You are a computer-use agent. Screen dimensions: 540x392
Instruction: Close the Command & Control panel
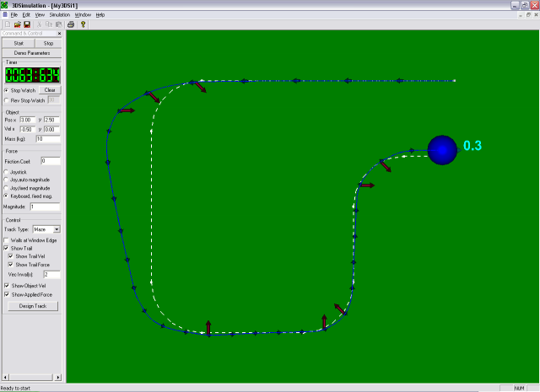(x=59, y=34)
